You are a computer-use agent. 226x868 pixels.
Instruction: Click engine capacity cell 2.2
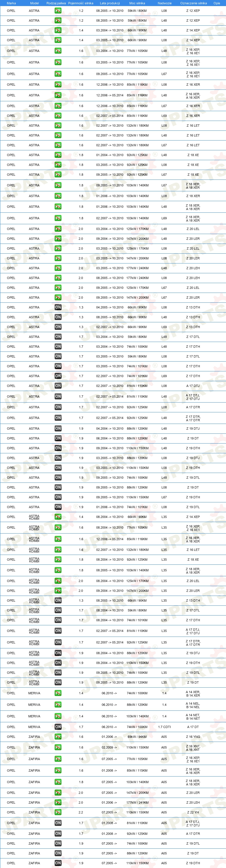pos(81,812)
